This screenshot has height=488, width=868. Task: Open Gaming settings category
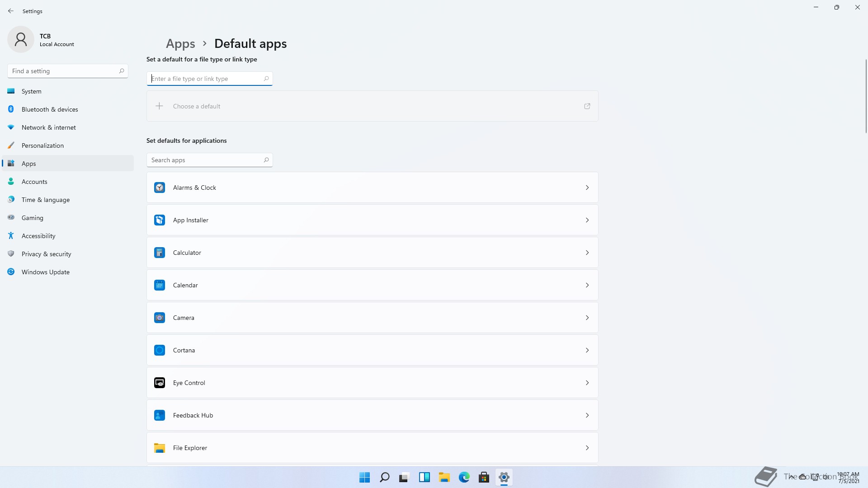coord(68,218)
